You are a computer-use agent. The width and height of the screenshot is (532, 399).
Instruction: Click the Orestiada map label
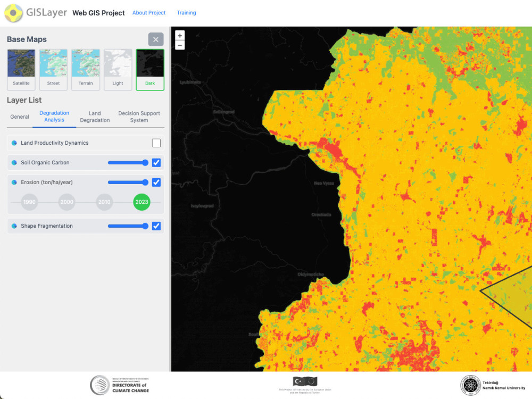[321, 215]
